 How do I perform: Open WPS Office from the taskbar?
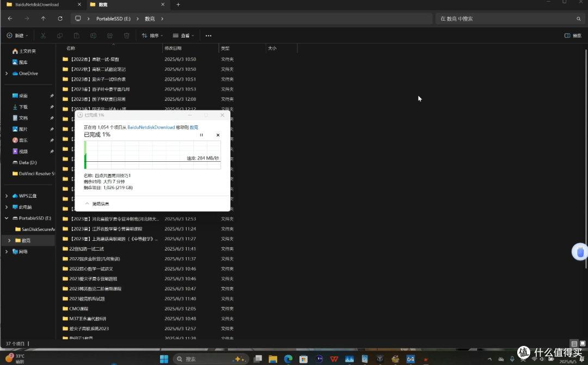(x=334, y=359)
